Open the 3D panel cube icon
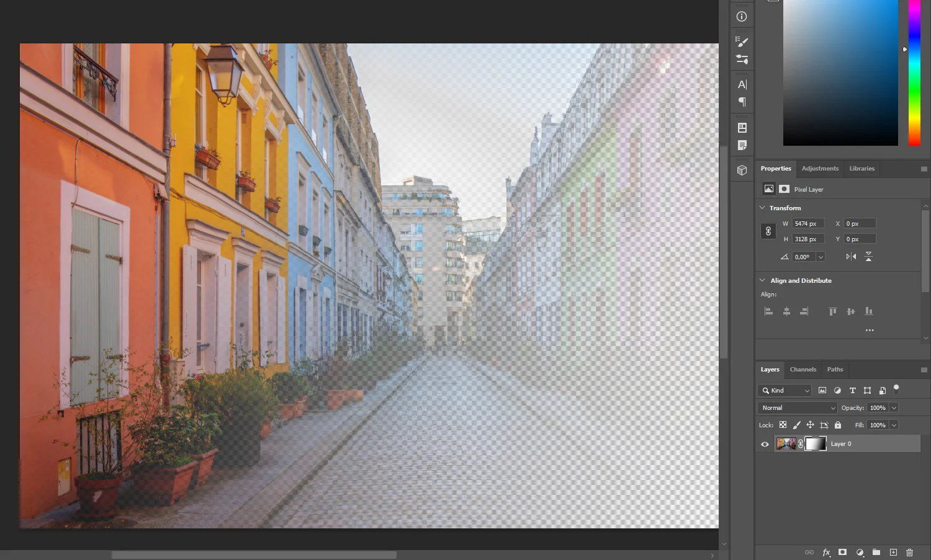Image resolution: width=931 pixels, height=560 pixels. [742, 170]
